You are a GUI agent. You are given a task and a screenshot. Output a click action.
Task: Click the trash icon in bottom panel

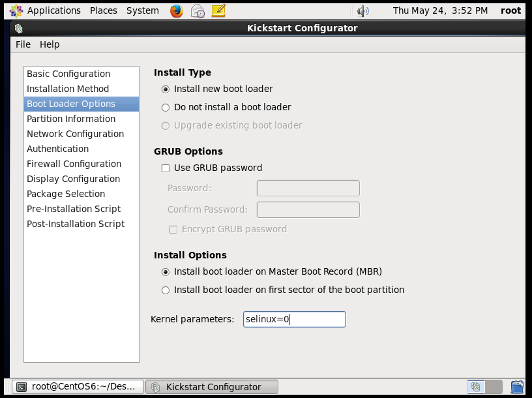pyautogui.click(x=517, y=387)
